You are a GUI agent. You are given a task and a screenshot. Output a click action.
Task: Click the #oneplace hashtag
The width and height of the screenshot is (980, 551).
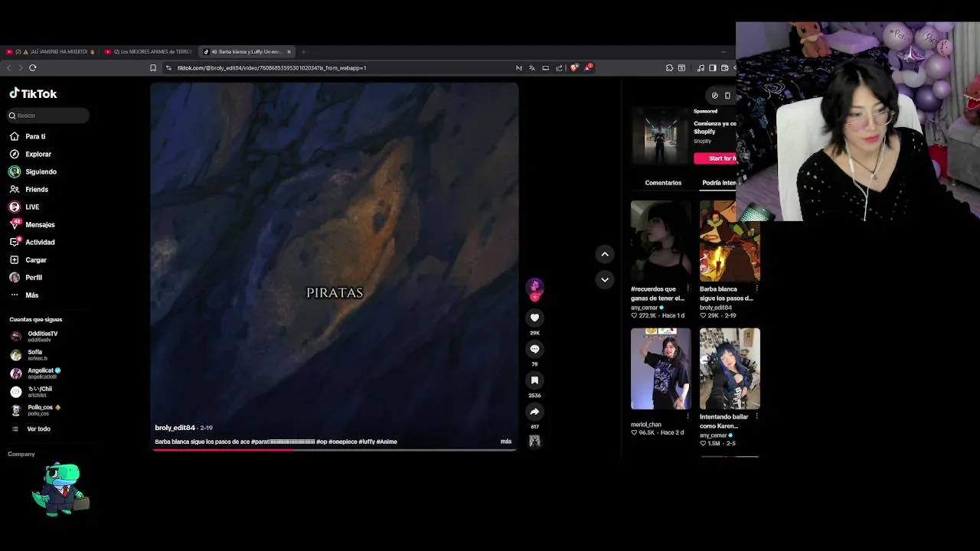(342, 442)
